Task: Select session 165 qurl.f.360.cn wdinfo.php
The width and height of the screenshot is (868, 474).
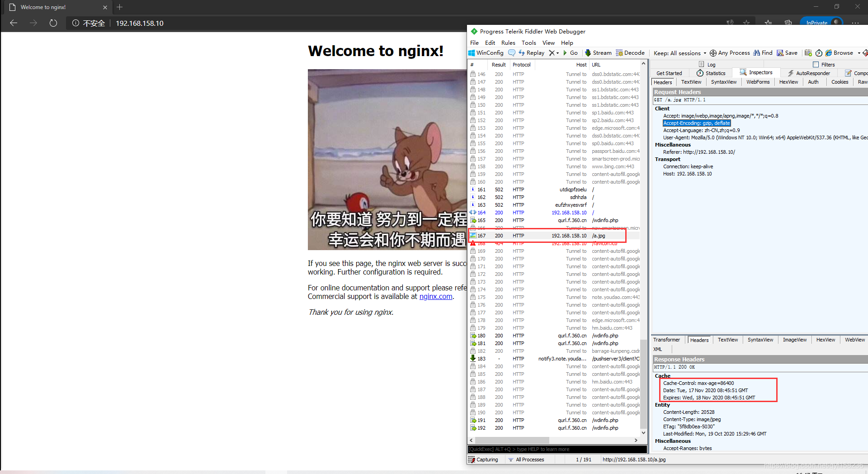Action: point(554,220)
